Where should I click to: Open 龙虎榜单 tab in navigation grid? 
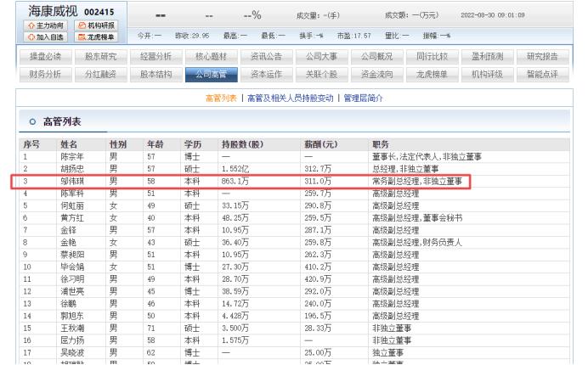tap(432, 74)
